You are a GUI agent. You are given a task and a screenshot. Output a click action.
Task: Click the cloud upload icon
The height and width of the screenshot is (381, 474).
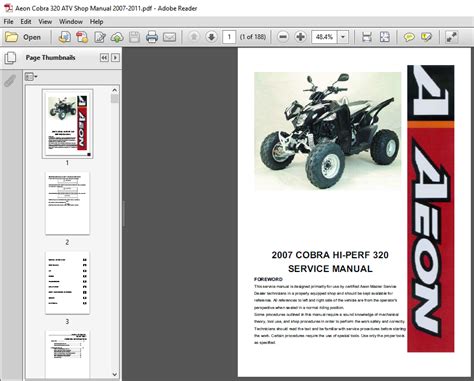(x=117, y=37)
